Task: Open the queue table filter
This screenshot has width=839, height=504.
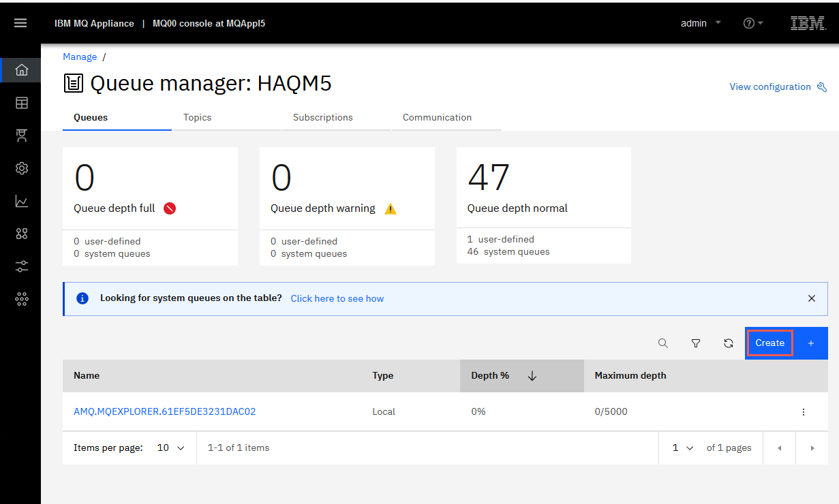Action: 696,343
